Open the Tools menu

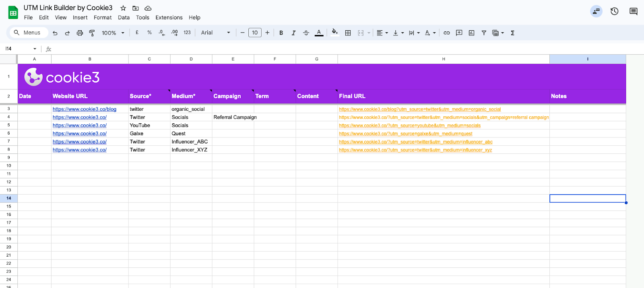pyautogui.click(x=142, y=17)
